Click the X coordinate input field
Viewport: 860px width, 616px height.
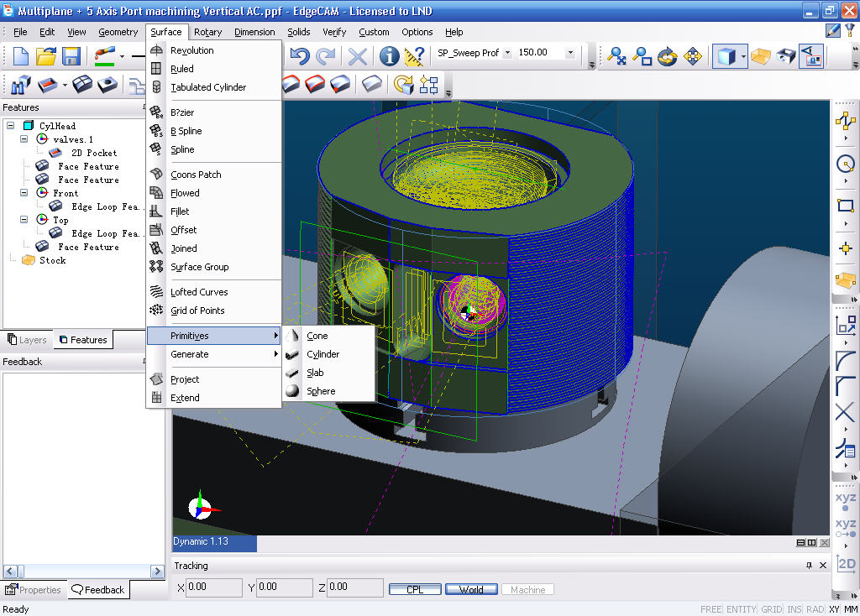click(214, 587)
